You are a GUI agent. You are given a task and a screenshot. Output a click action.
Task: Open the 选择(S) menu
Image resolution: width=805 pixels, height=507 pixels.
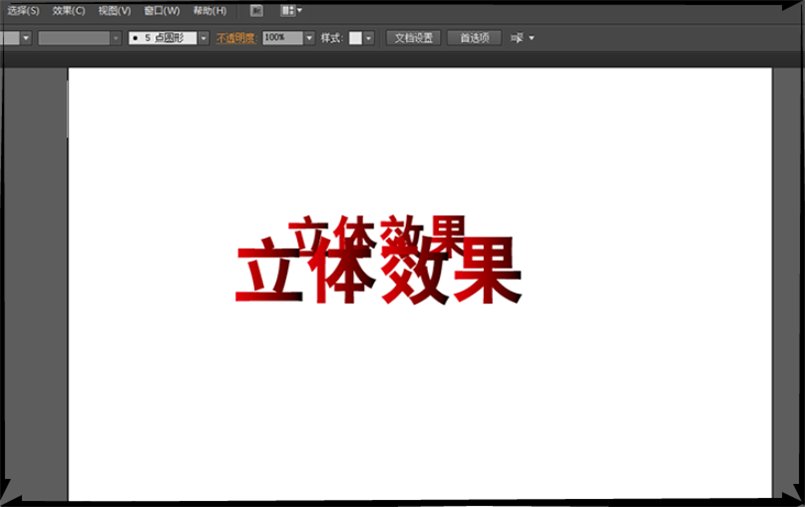pos(23,11)
